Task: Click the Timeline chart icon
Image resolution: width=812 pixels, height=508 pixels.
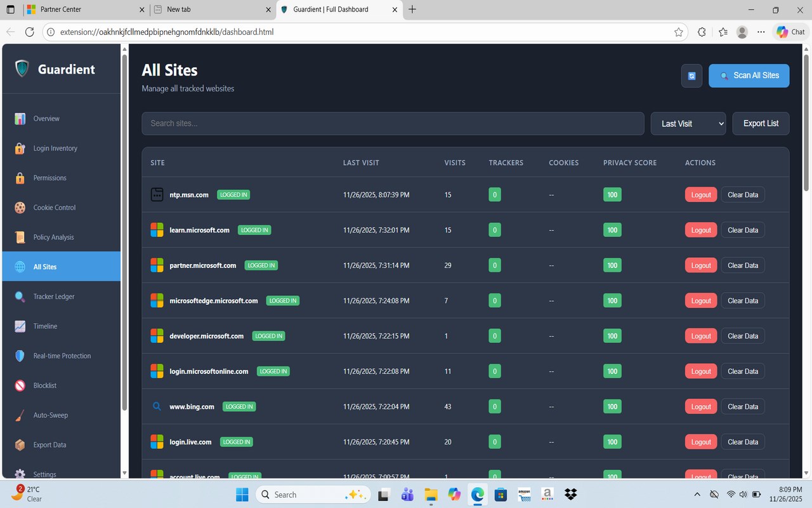Action: (20, 326)
